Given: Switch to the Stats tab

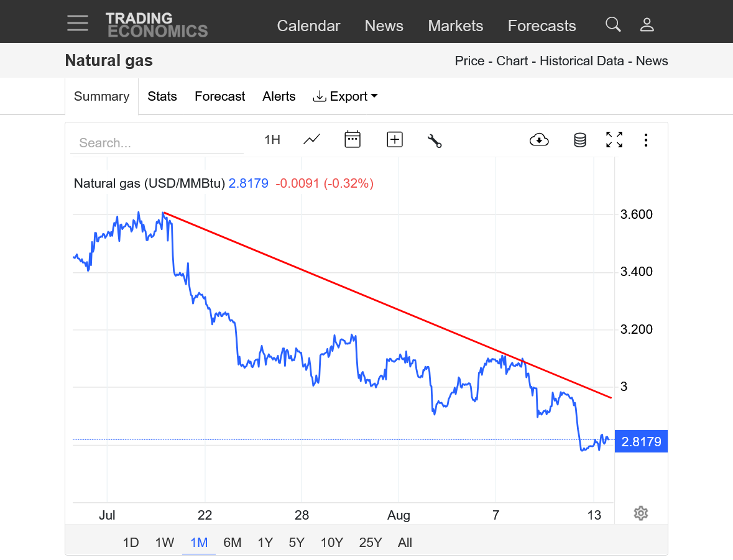Looking at the screenshot, I should [x=162, y=96].
